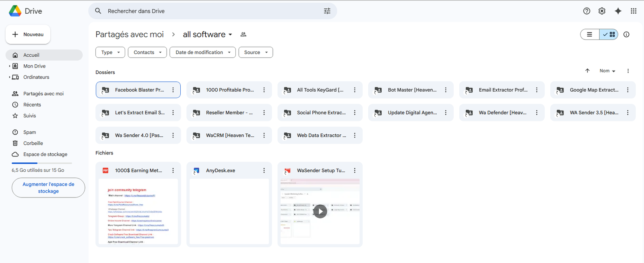Open more actions for Facebook Blaster folder
This screenshot has width=644, height=263.
click(x=173, y=90)
